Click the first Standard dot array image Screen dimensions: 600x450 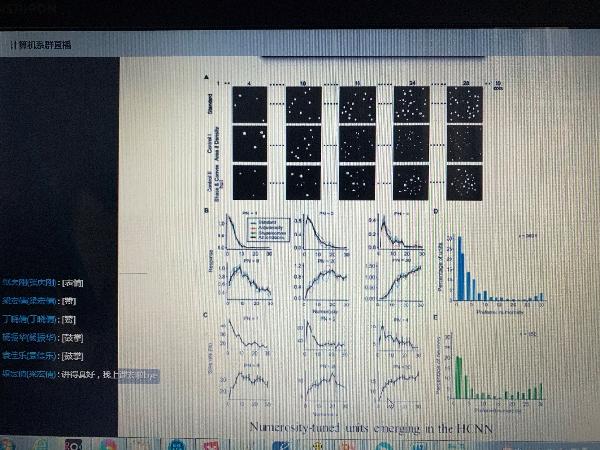pyautogui.click(x=249, y=104)
